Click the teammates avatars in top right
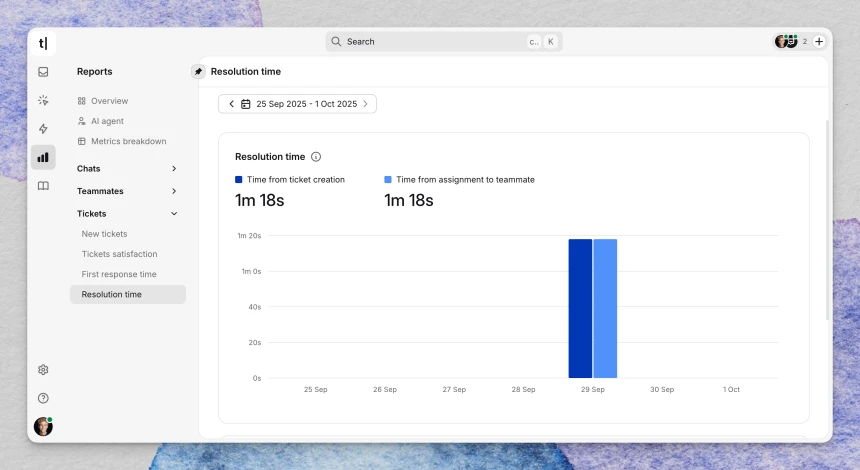Viewport: 860px width, 470px height. pos(786,42)
